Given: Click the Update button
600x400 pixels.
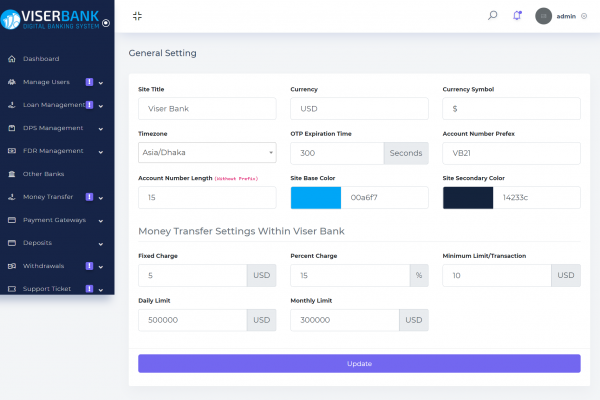Looking at the screenshot, I should point(359,363).
